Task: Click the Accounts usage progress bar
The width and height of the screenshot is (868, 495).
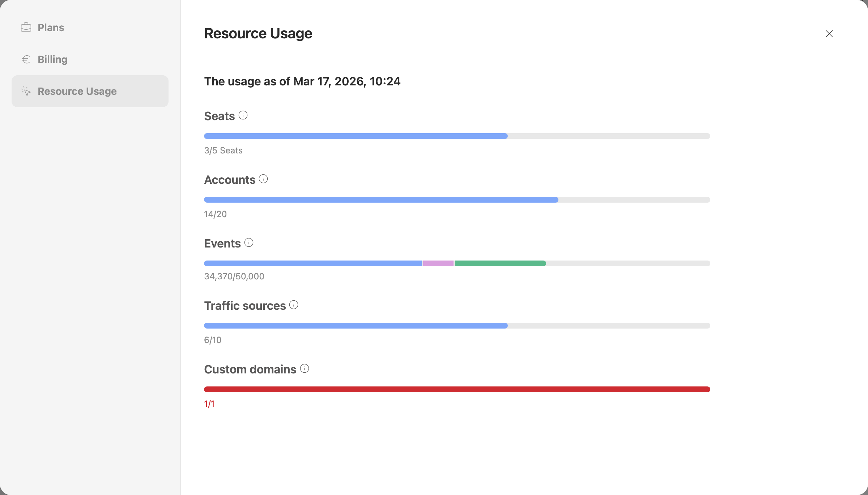Action: pyautogui.click(x=457, y=200)
